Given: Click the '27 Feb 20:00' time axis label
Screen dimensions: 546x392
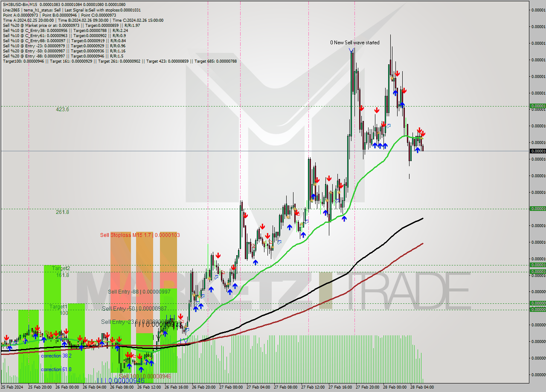Looking at the screenshot, I should [x=367, y=387].
